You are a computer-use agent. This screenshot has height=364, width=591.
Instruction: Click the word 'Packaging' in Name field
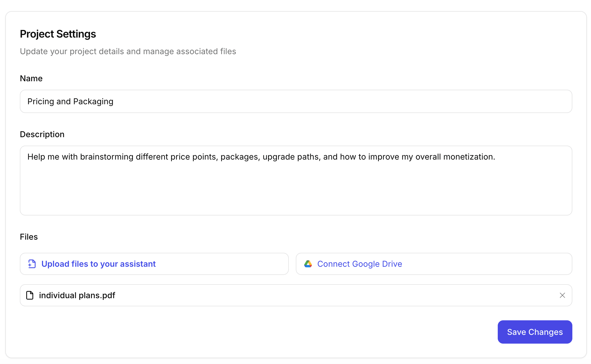coord(93,101)
